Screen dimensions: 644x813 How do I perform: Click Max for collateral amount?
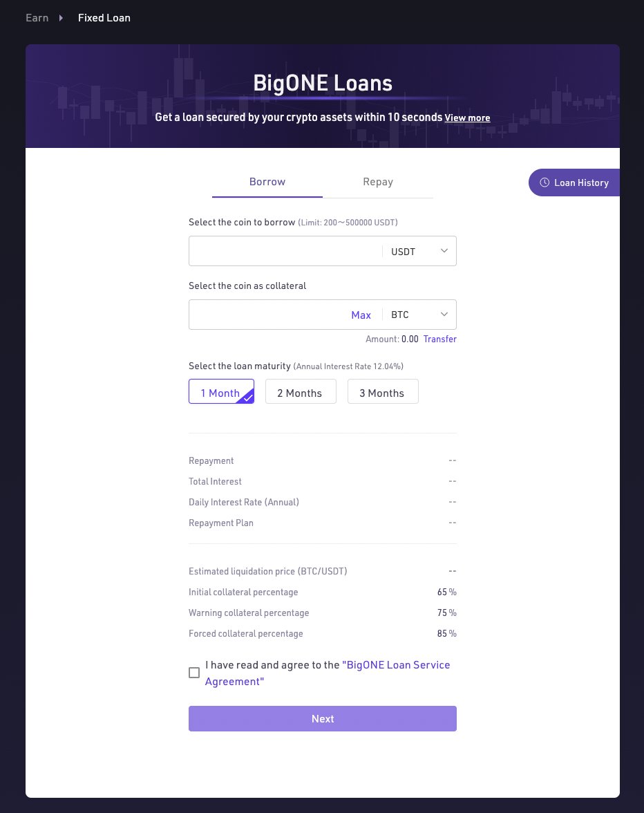(361, 315)
